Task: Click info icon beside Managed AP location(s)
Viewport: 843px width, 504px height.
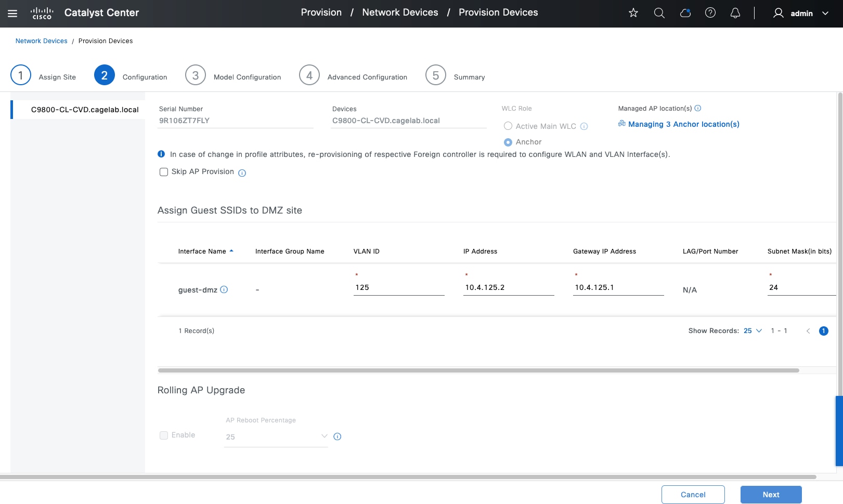Action: click(x=698, y=108)
